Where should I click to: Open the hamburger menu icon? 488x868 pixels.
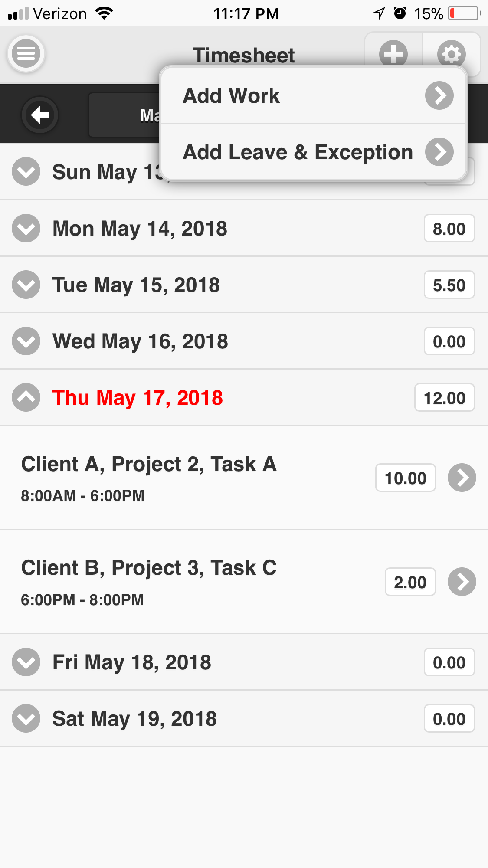(x=26, y=54)
